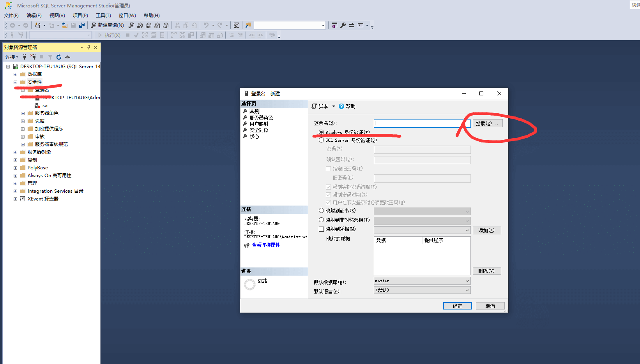Click the refresh icon in Object Explorer
This screenshot has height=364, width=640.
[x=59, y=57]
